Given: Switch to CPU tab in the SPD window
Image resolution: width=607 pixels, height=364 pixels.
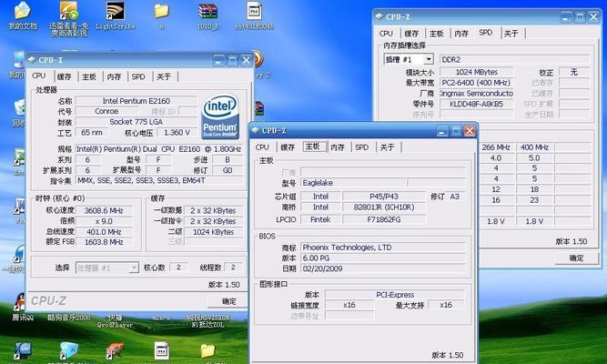Looking at the screenshot, I should (386, 34).
